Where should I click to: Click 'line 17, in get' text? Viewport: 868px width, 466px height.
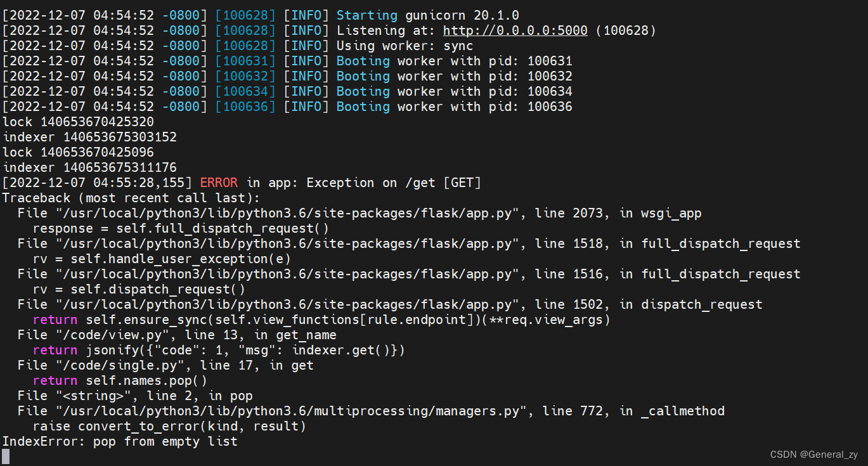[x=257, y=365]
